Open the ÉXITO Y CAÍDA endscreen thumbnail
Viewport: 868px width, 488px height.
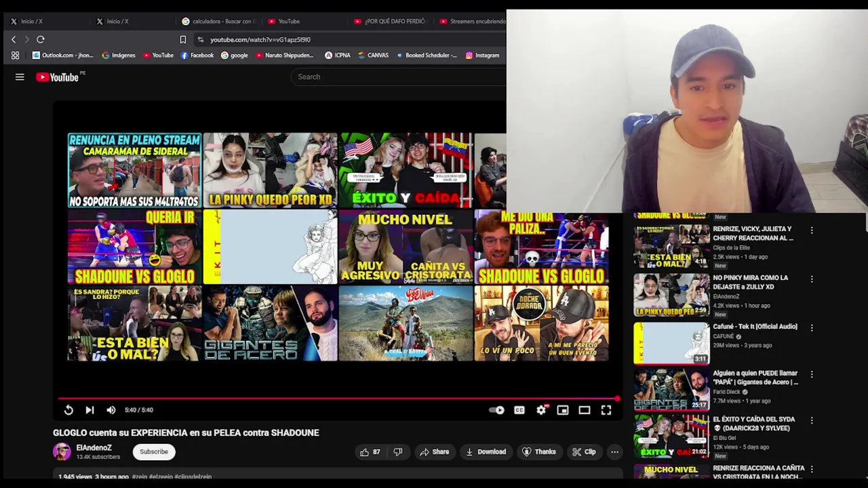(x=406, y=170)
